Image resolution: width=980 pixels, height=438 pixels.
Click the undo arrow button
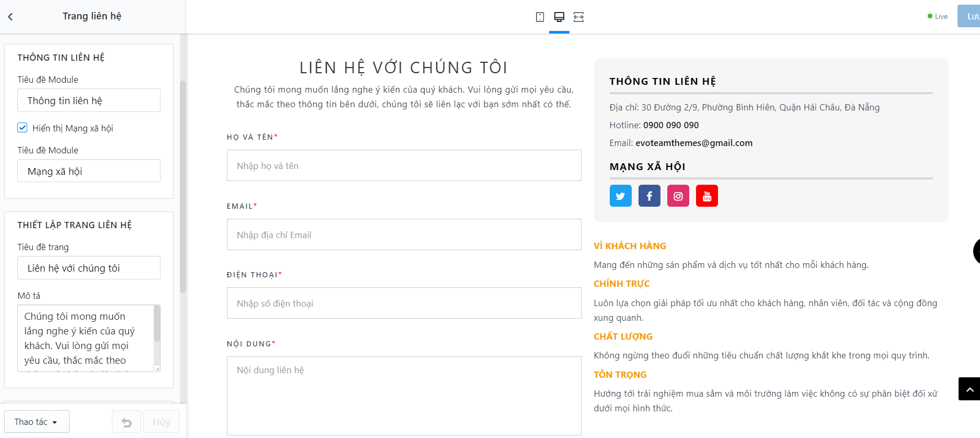point(127,422)
